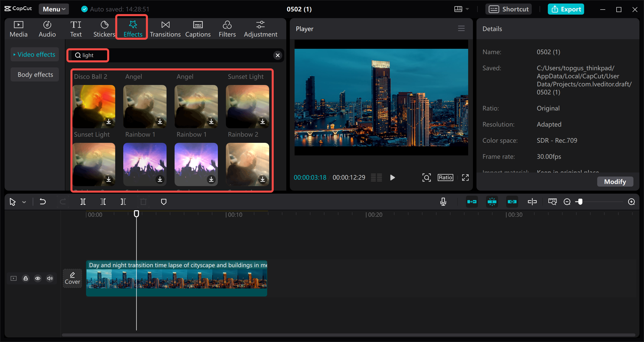Open the Menu dropdown
The height and width of the screenshot is (342, 644).
point(54,9)
